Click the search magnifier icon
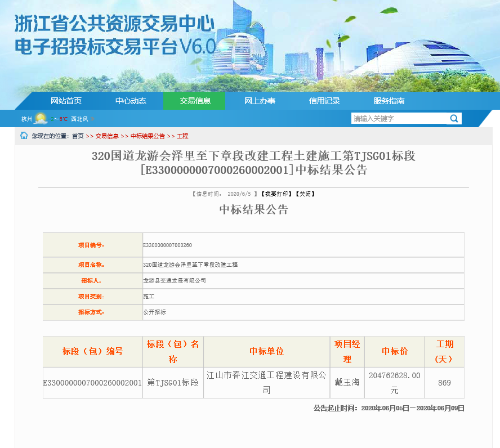 [x=454, y=119]
